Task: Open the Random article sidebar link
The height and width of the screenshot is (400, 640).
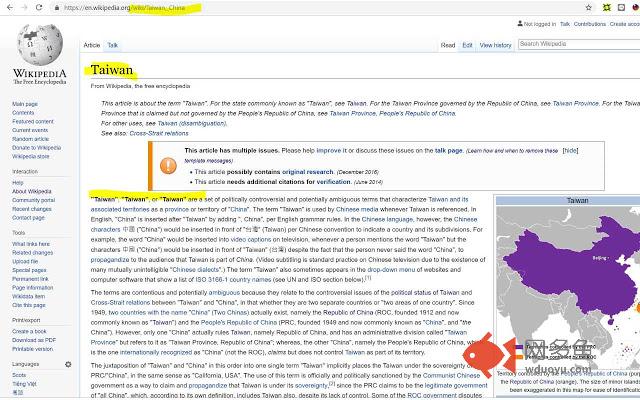Action: [29, 139]
